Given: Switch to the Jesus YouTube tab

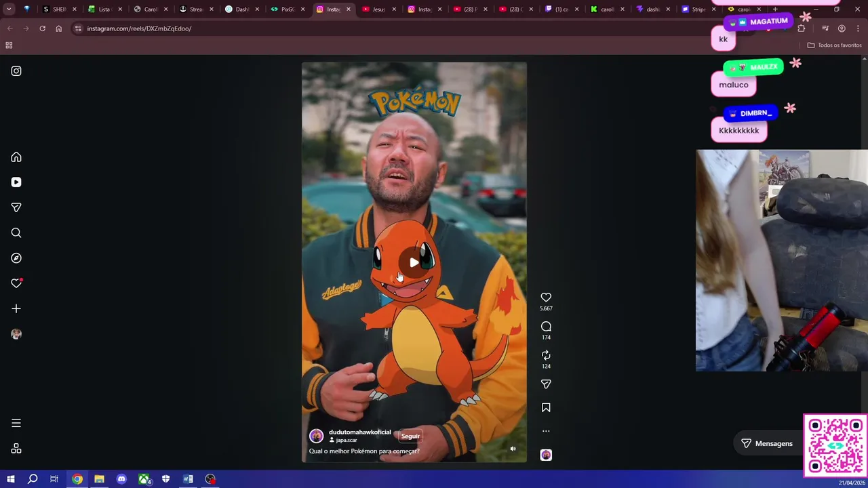Looking at the screenshot, I should pyautogui.click(x=378, y=9).
